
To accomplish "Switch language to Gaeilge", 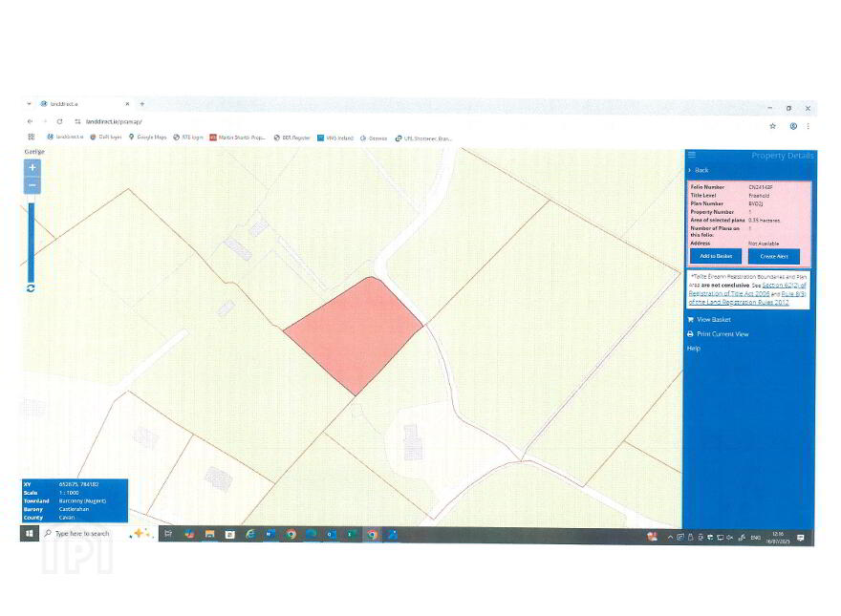I will click(x=34, y=152).
